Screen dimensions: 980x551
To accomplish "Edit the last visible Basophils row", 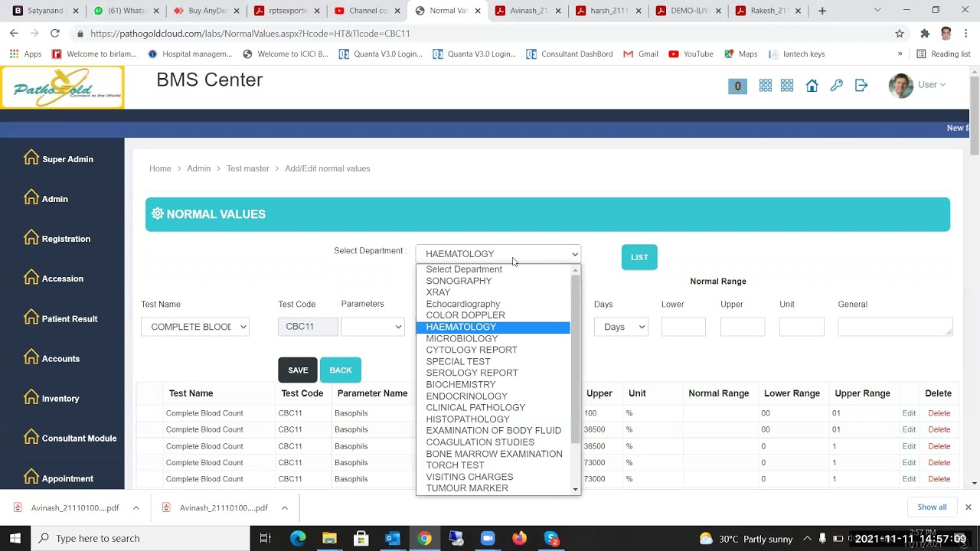I will point(909,479).
